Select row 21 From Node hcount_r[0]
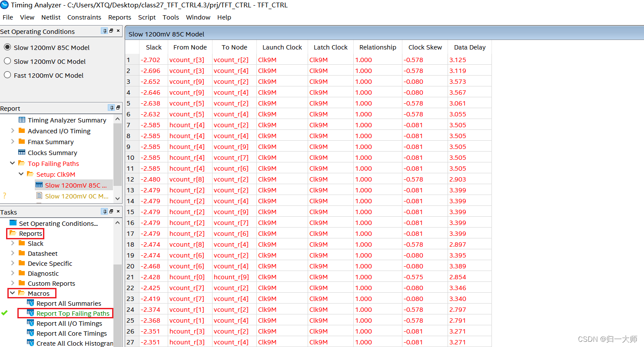 click(x=190, y=277)
